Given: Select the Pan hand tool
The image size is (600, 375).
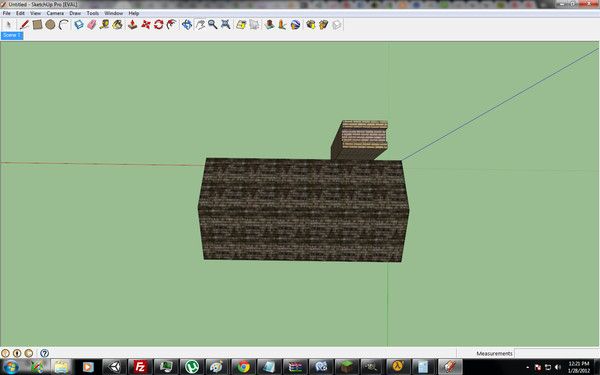Looking at the screenshot, I should click(200, 25).
